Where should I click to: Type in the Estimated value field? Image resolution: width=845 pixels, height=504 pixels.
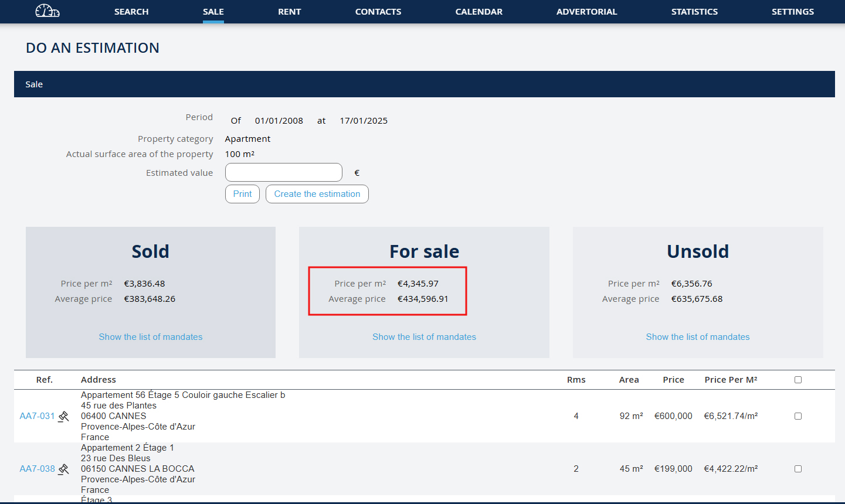283,172
